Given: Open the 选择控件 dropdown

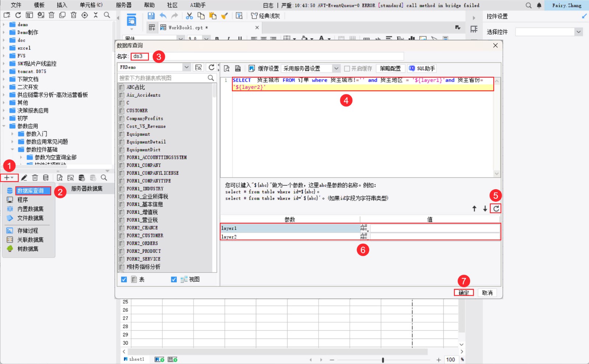Looking at the screenshot, I should point(578,32).
